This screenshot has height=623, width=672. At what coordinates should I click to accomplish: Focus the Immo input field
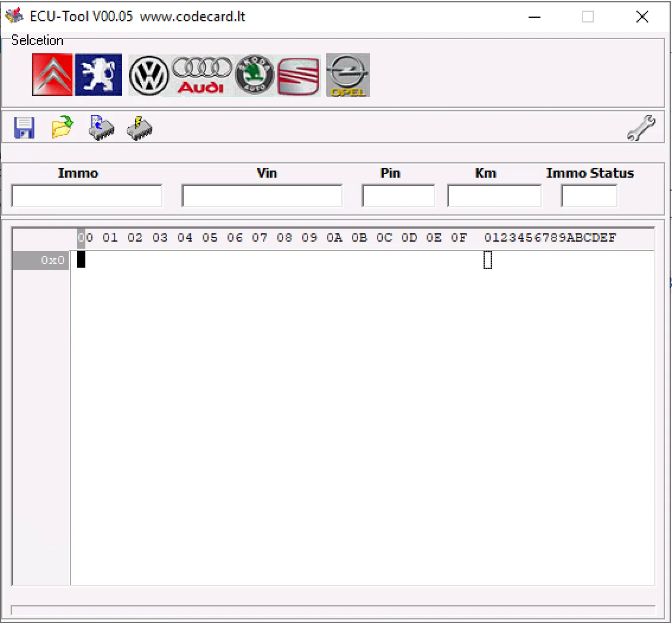click(x=87, y=196)
